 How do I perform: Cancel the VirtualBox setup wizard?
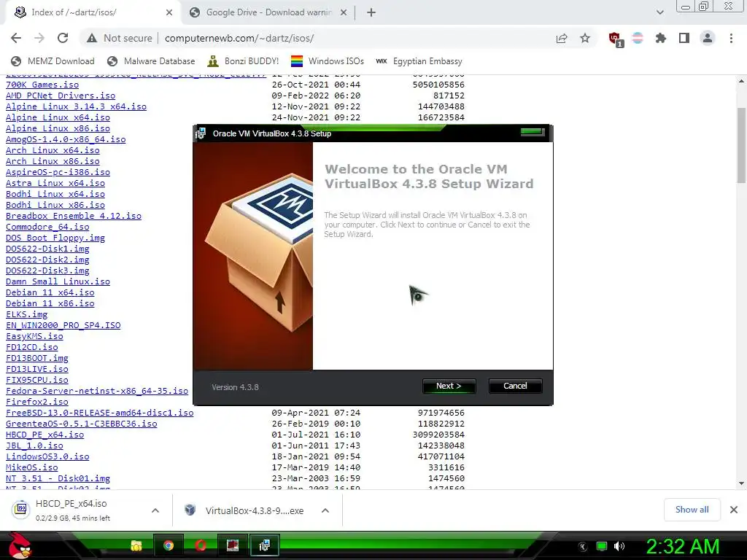coord(515,386)
